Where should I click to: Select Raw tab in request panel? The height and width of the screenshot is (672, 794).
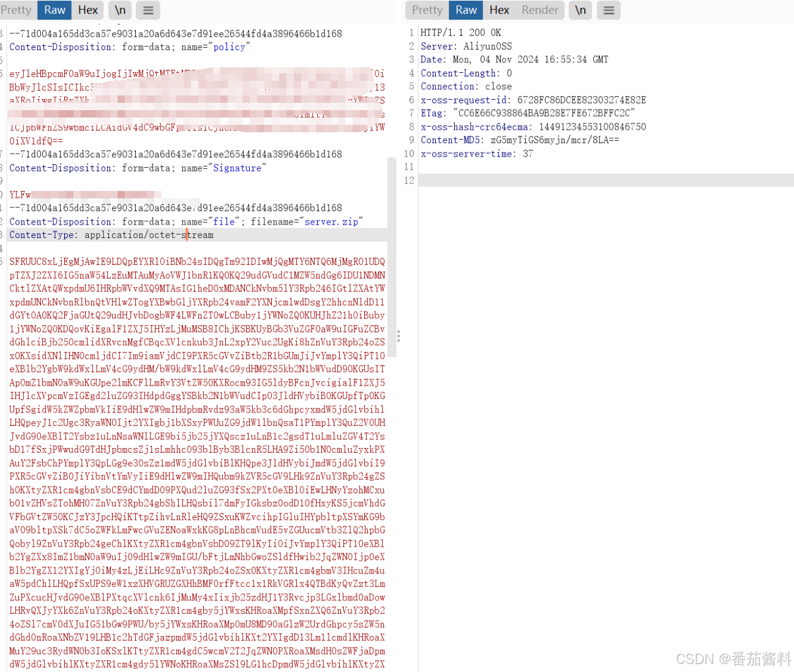(54, 10)
